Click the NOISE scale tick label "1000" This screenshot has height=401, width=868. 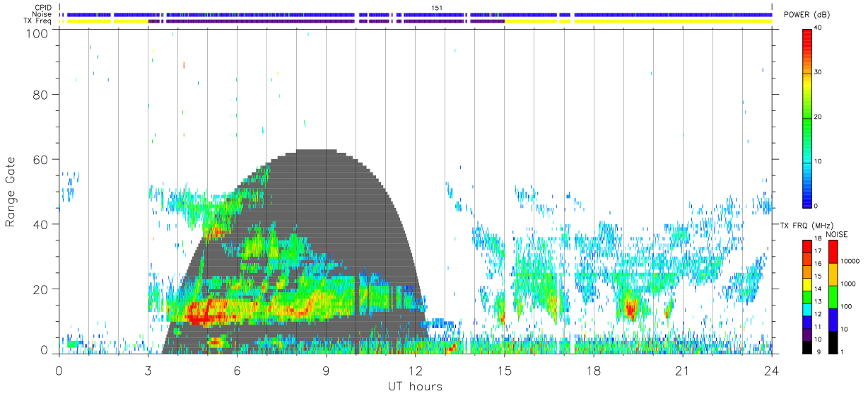849,284
